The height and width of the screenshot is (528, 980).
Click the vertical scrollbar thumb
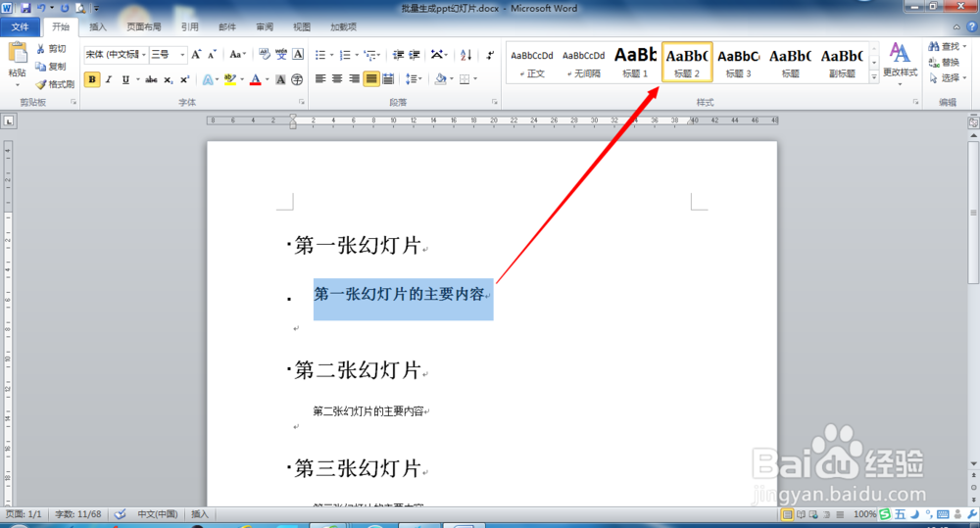(x=973, y=213)
